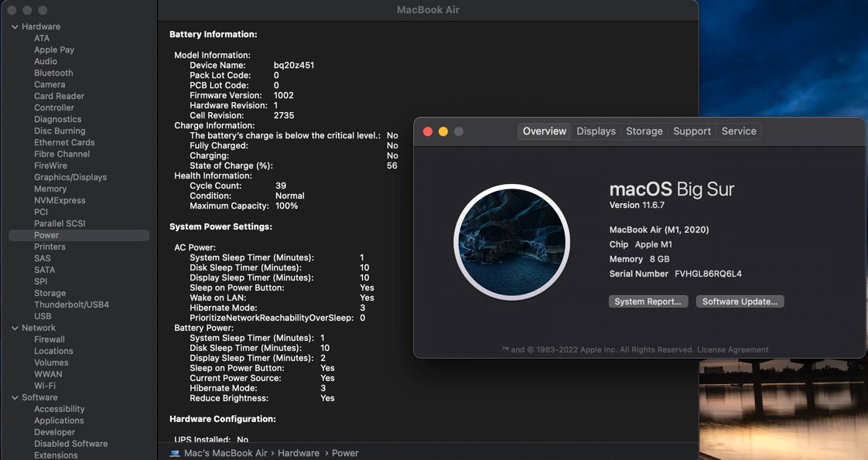Go to the Service tab
The width and height of the screenshot is (868, 460).
[738, 131]
